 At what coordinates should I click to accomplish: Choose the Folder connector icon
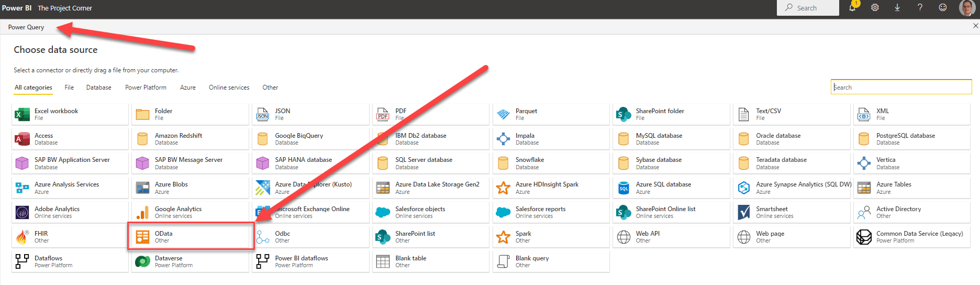pos(142,114)
